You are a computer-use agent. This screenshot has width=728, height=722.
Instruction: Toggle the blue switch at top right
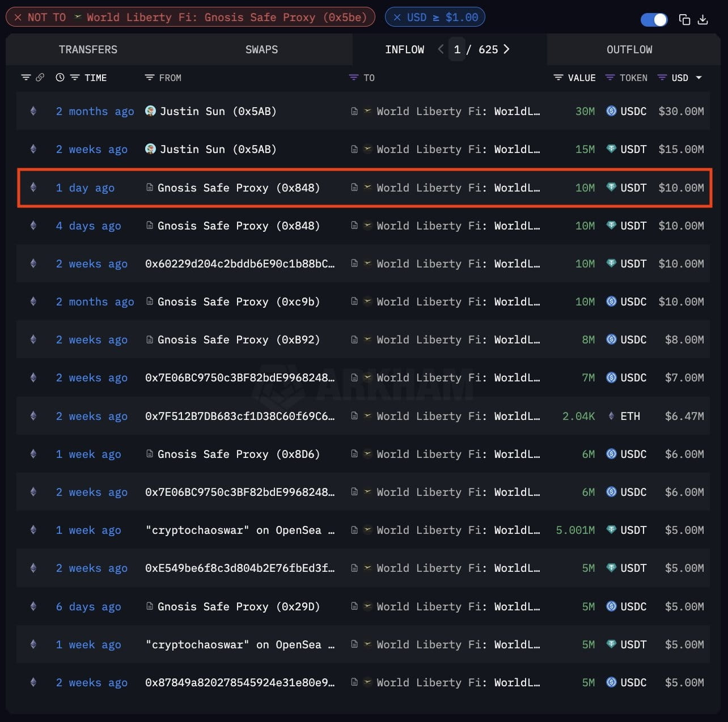(x=654, y=20)
